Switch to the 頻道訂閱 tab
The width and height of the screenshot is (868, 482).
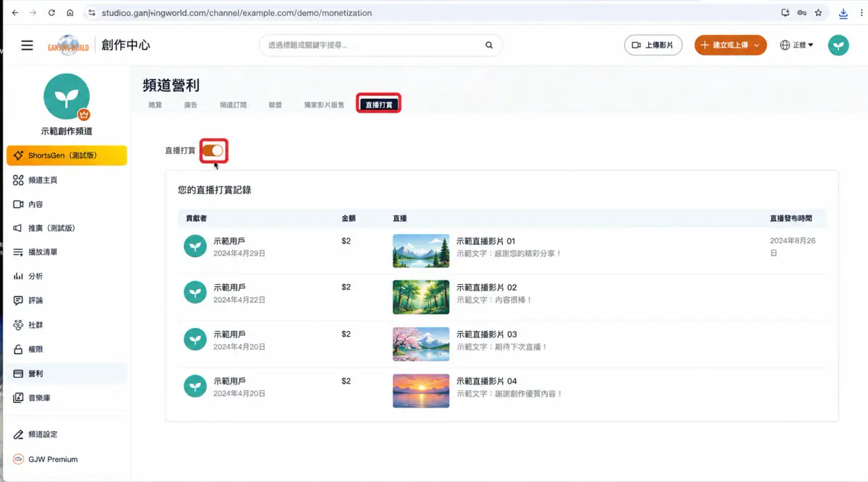point(234,105)
